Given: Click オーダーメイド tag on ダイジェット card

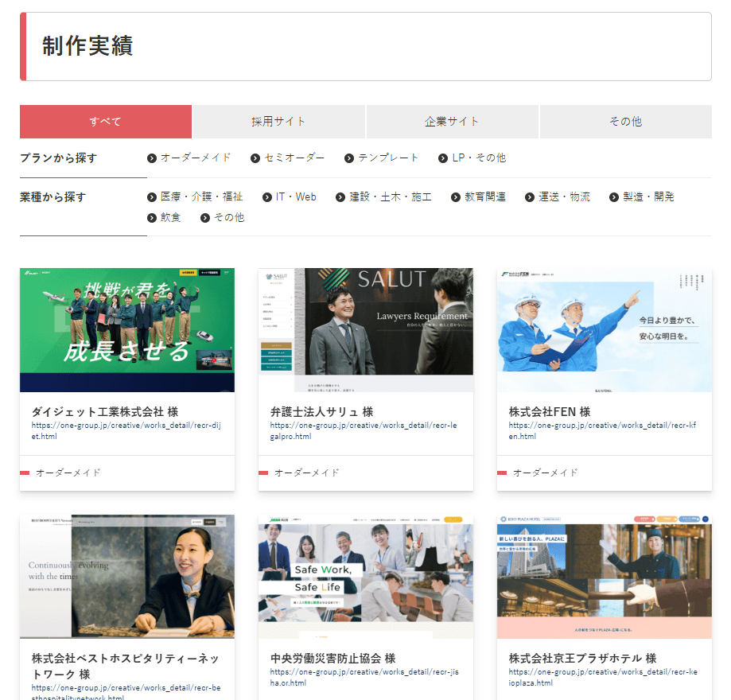Looking at the screenshot, I should [x=68, y=472].
